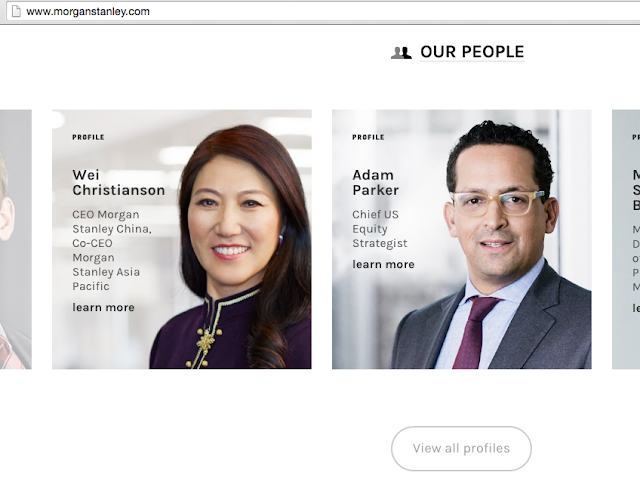Click Adam Parker's eyeglasses in the photo
The width and height of the screenshot is (640, 491).
(497, 203)
